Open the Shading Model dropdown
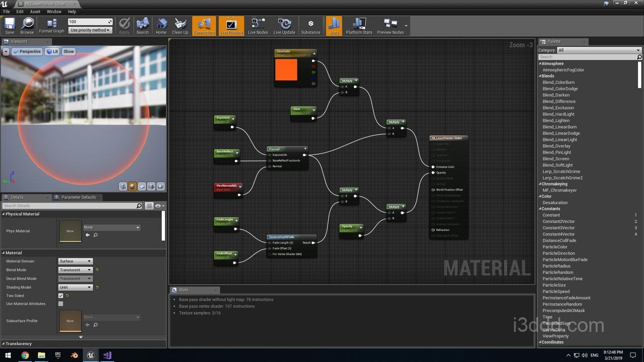Image resolution: width=644 pixels, height=362 pixels. (x=75, y=287)
